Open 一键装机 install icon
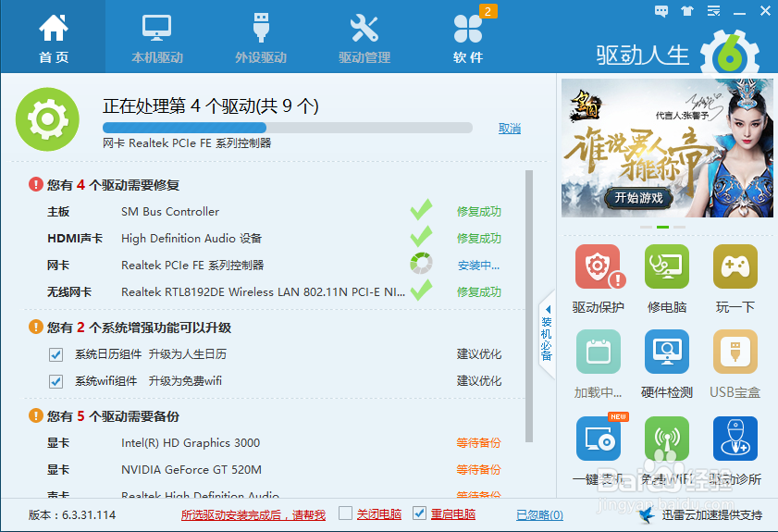This screenshot has width=778, height=532. point(599,439)
